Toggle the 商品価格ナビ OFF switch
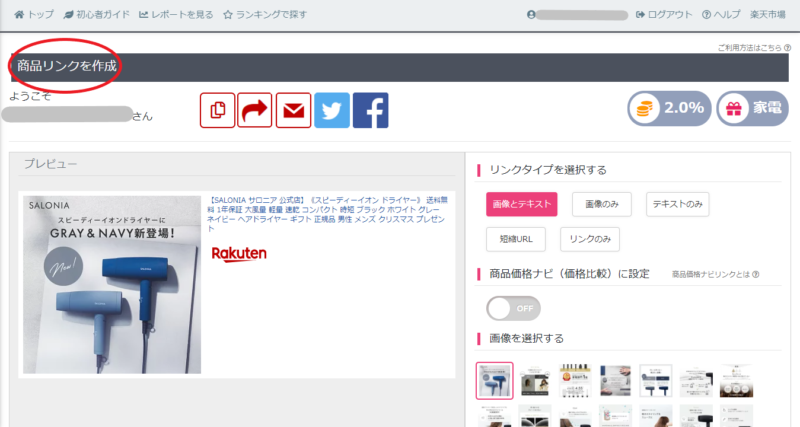Screen dimensions: 800x427 click(513, 308)
